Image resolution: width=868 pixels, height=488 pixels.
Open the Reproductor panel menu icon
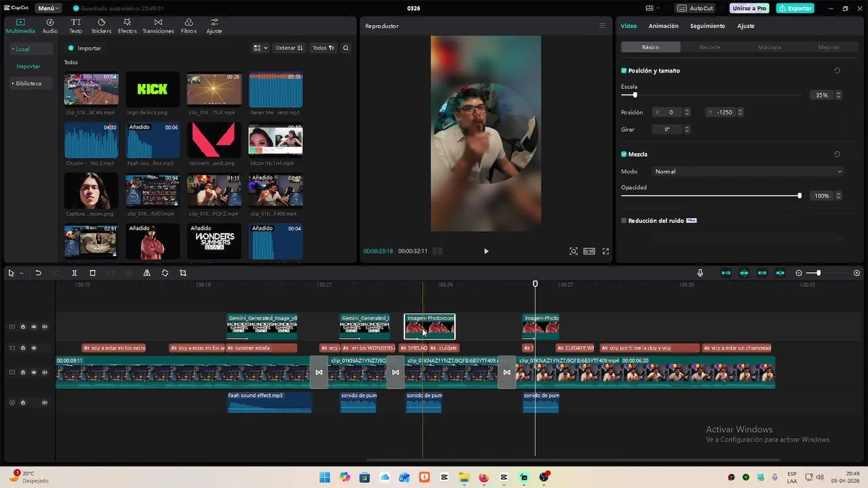pos(601,26)
